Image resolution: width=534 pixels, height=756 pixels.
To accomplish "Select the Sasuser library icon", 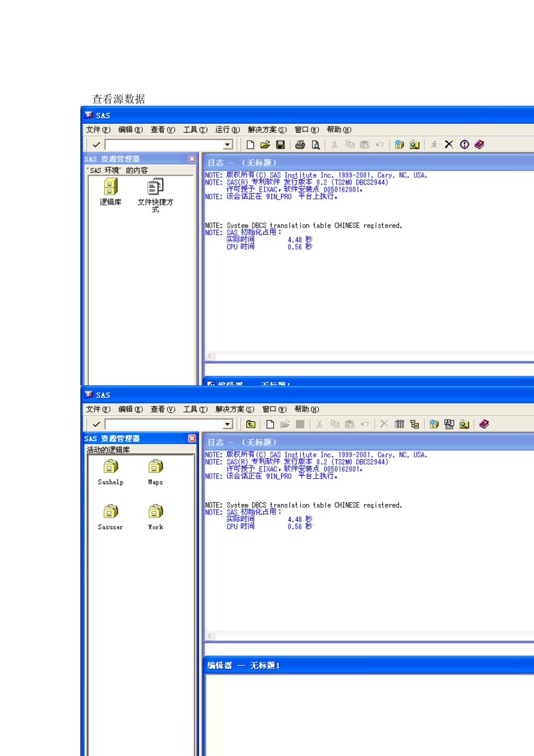I will [111, 517].
